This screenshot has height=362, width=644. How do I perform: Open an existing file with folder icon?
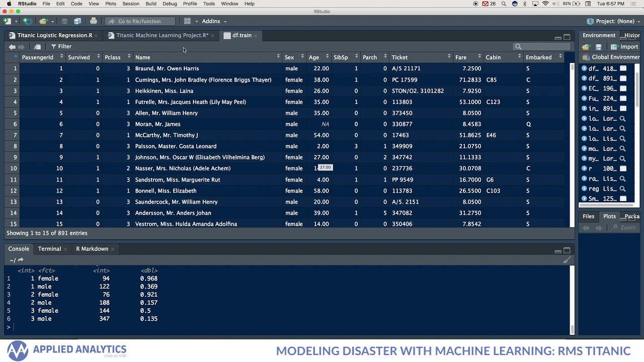point(43,21)
